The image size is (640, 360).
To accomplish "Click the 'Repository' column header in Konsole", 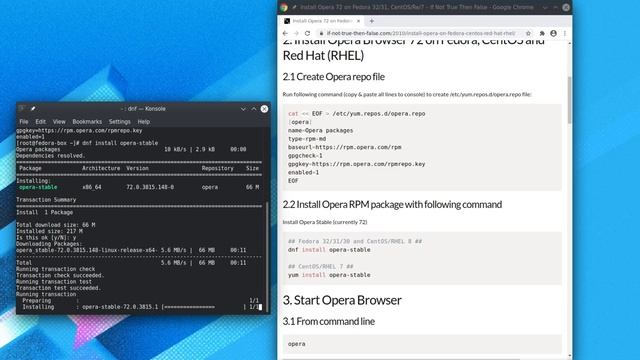I will coord(218,169).
